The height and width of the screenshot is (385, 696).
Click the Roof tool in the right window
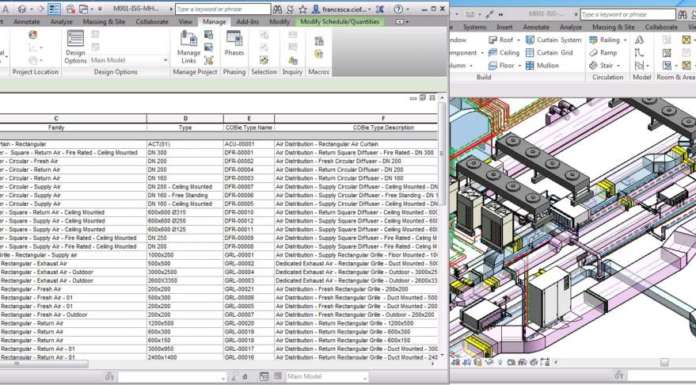[x=501, y=40]
